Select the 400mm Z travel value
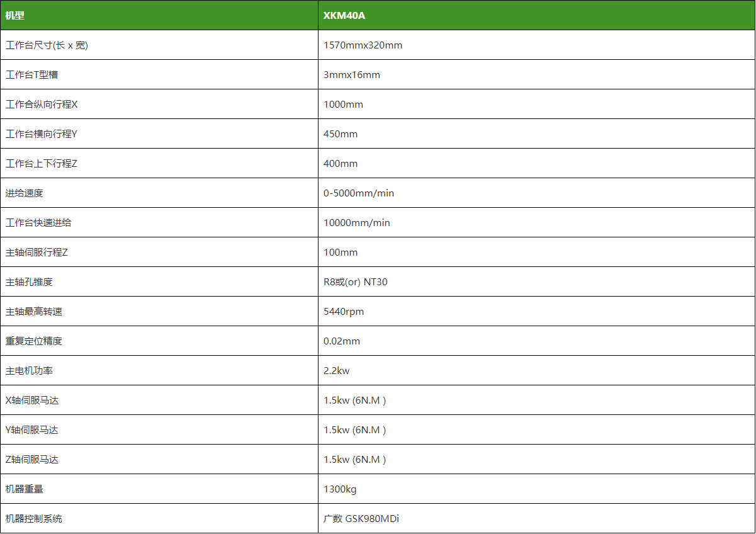This screenshot has width=756, height=534. click(341, 164)
